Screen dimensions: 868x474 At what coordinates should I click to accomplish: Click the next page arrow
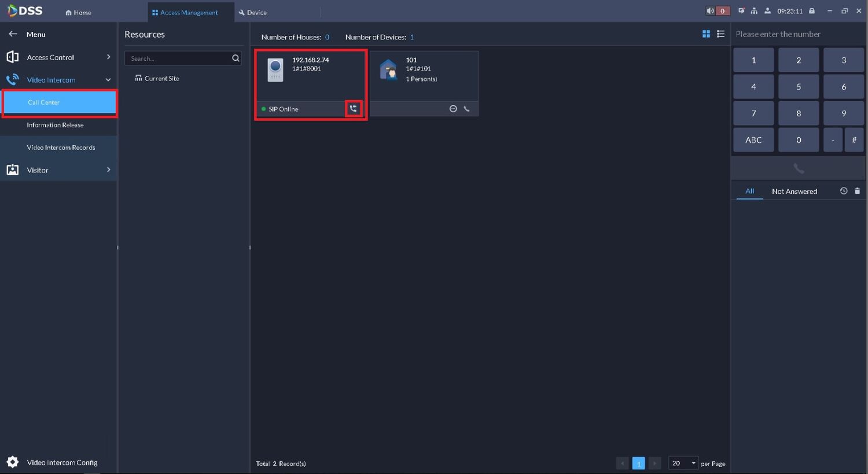coord(654,463)
